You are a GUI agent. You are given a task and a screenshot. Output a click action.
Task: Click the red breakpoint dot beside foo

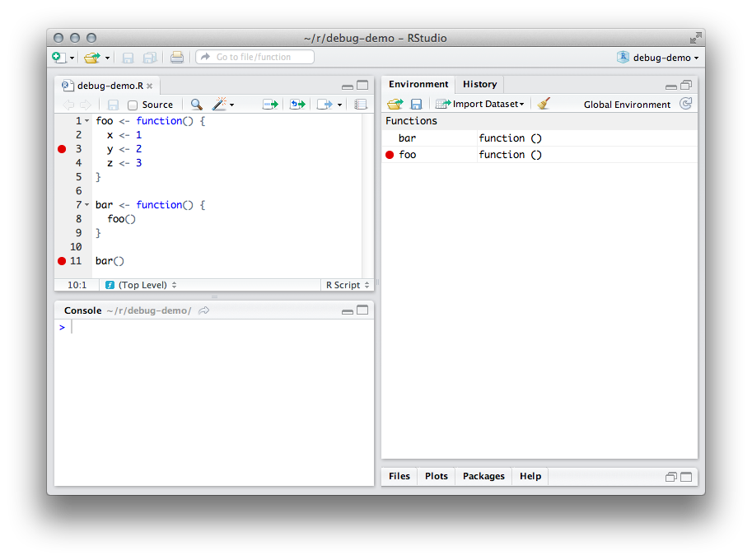[390, 154]
